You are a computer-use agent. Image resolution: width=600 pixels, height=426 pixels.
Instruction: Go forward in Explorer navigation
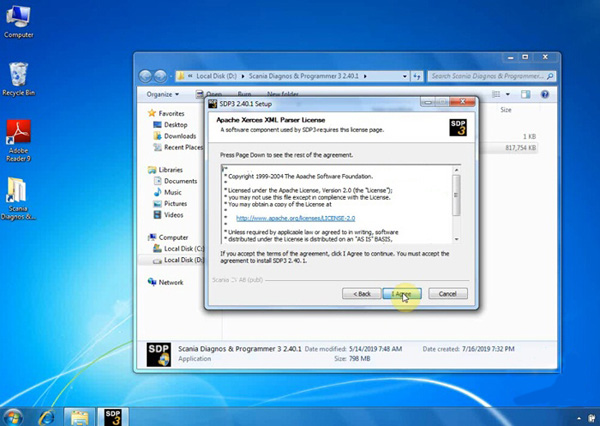(160, 76)
